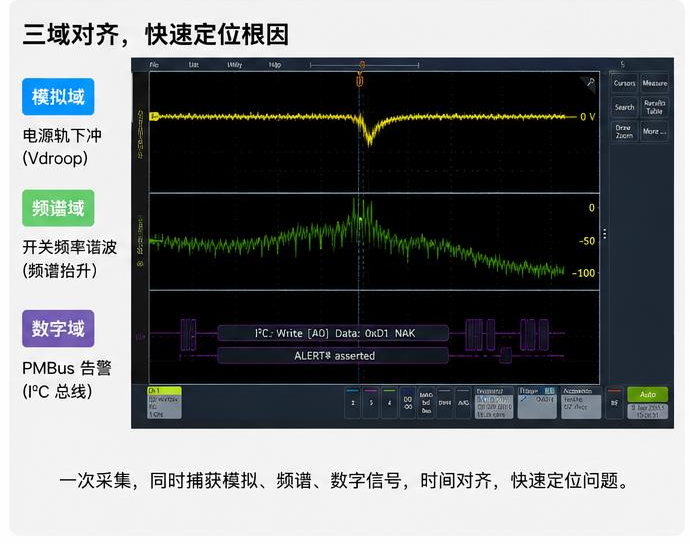Enable channel 4 button
The width and height of the screenshot is (690, 545).
[x=389, y=403]
